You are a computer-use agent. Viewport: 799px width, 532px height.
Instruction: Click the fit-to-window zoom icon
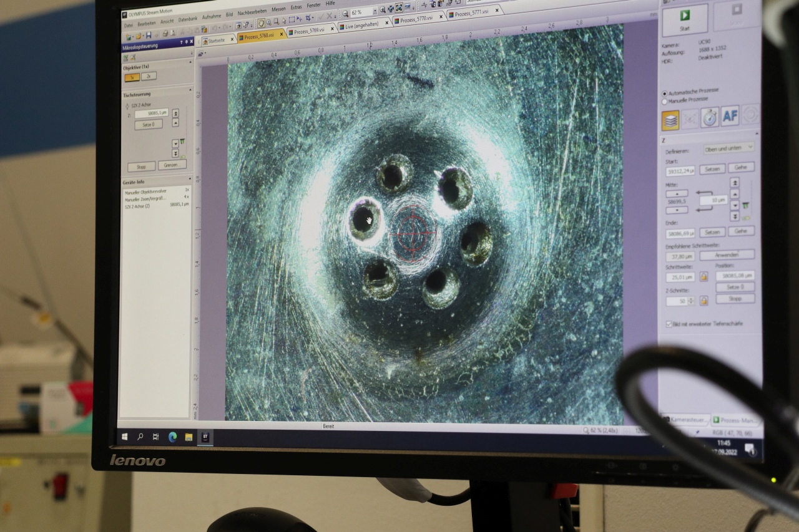[x=399, y=7]
